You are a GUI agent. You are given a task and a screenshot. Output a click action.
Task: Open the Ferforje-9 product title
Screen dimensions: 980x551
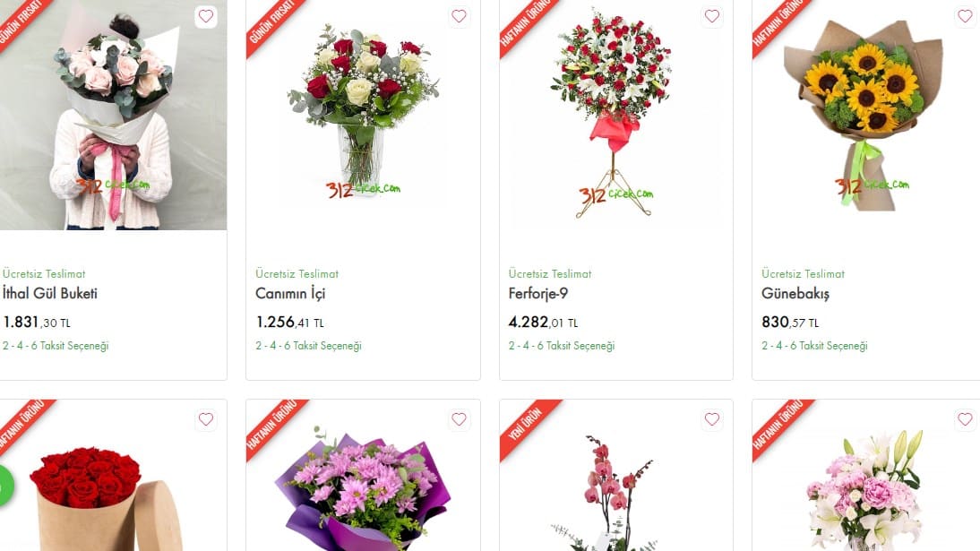click(538, 293)
